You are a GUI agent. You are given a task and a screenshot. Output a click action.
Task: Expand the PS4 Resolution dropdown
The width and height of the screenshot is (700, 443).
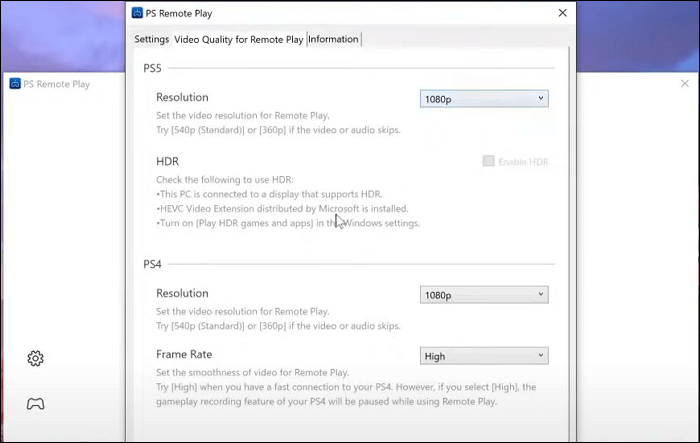(x=484, y=295)
